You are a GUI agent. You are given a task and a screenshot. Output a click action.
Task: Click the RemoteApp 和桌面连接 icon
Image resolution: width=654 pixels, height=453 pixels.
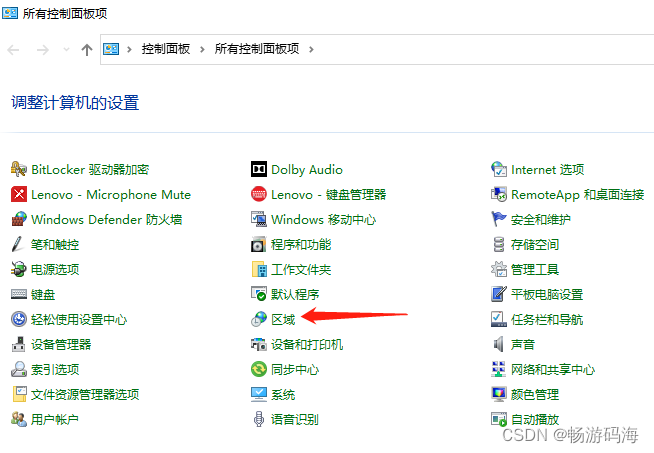[x=499, y=194]
